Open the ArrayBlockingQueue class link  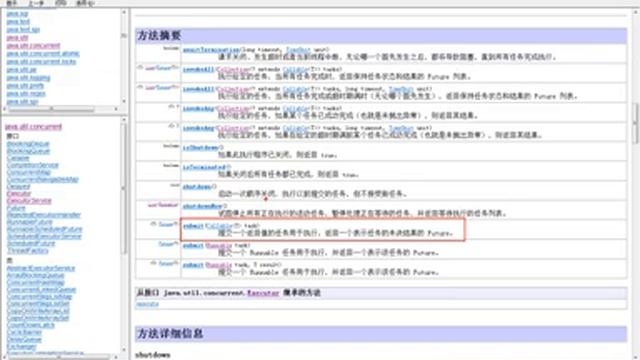pyautogui.click(x=36, y=276)
